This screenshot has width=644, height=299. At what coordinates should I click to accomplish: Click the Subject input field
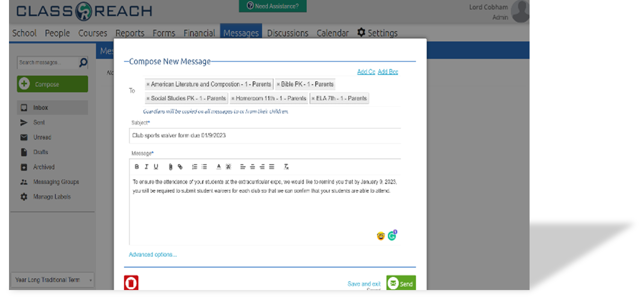tap(265, 136)
